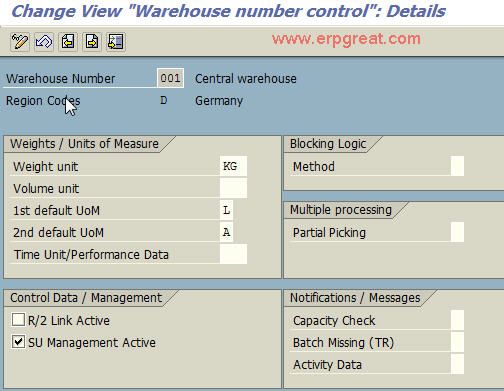This screenshot has height=391, width=504.
Task: Click the Multiple processing group header
Action: tap(341, 210)
